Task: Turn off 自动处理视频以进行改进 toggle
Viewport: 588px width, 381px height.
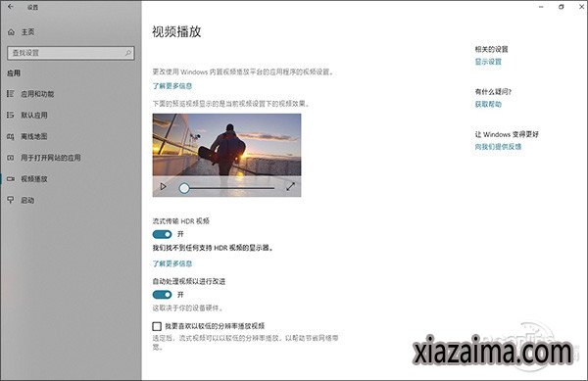Action: click(162, 295)
